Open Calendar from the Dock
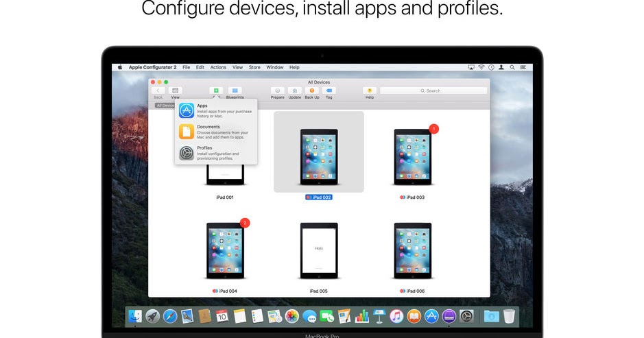Viewport: 644px width, 338px height. pyautogui.click(x=222, y=316)
